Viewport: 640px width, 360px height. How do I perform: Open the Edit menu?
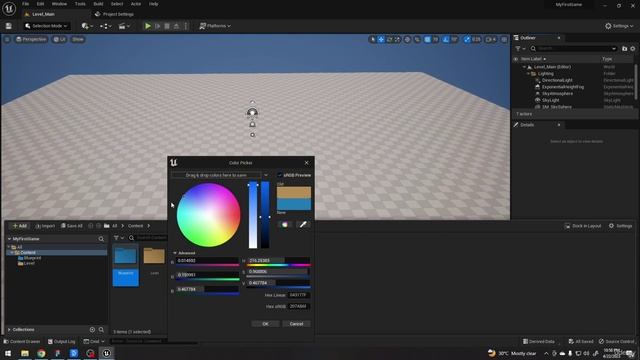point(40,4)
